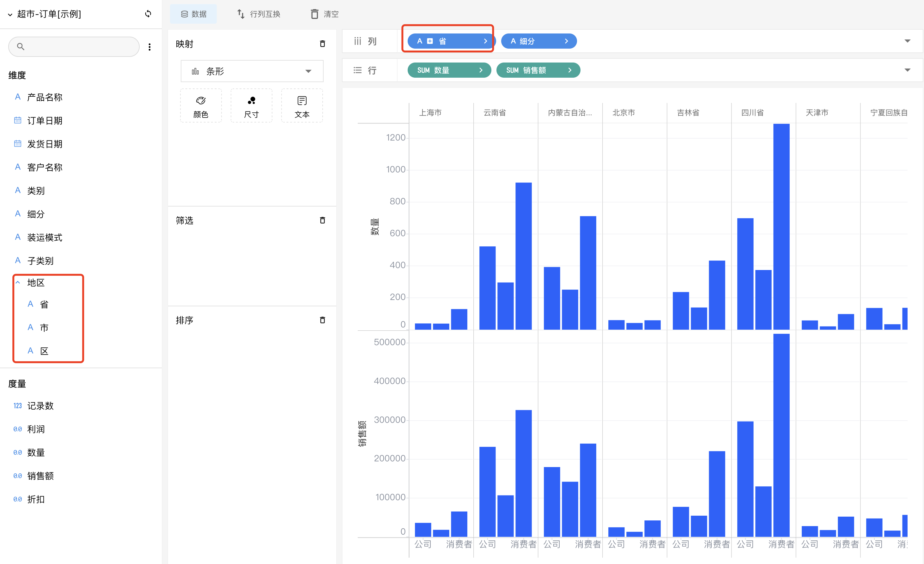The width and height of the screenshot is (924, 564).
Task: Collapse the 地区 hierarchy chevron
Action: pyautogui.click(x=18, y=283)
